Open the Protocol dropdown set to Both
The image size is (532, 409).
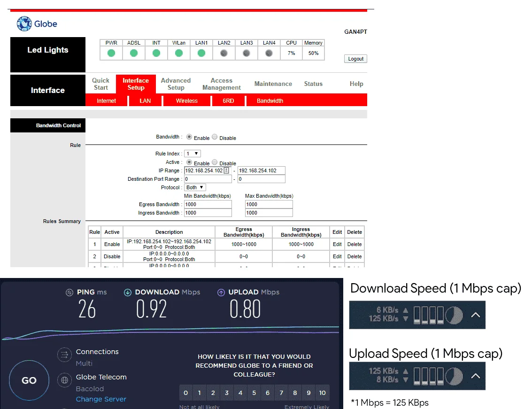coord(195,187)
